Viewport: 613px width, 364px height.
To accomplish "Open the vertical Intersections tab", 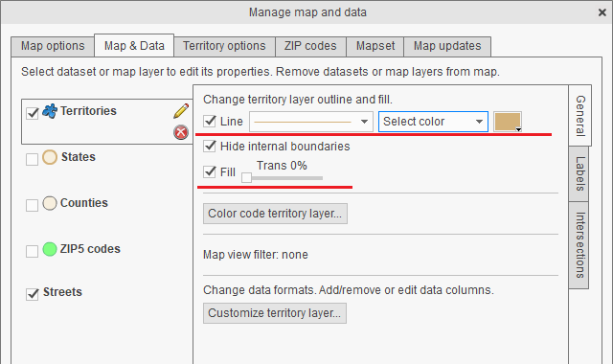I will [579, 245].
